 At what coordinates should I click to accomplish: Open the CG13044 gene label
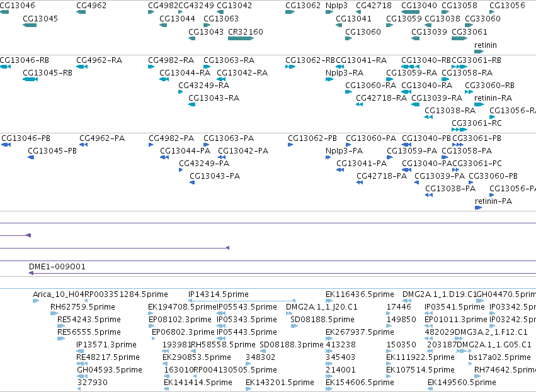coord(177,18)
